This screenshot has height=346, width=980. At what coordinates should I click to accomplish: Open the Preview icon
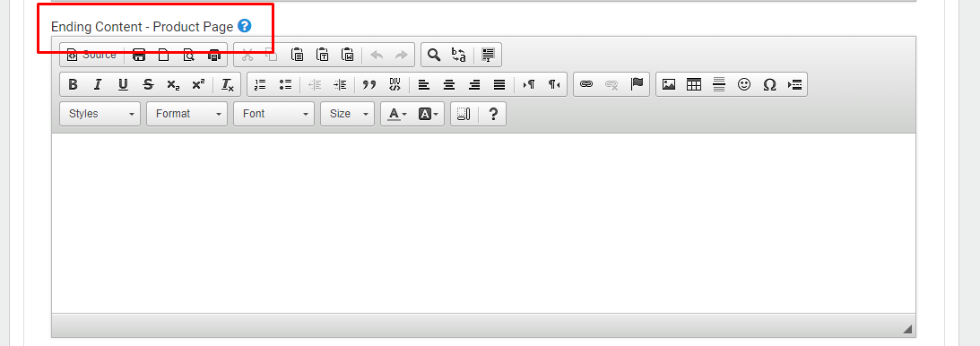(x=189, y=55)
